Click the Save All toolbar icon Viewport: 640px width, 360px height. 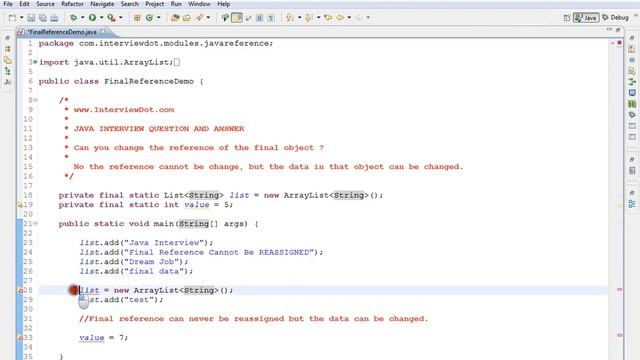click(x=42, y=18)
